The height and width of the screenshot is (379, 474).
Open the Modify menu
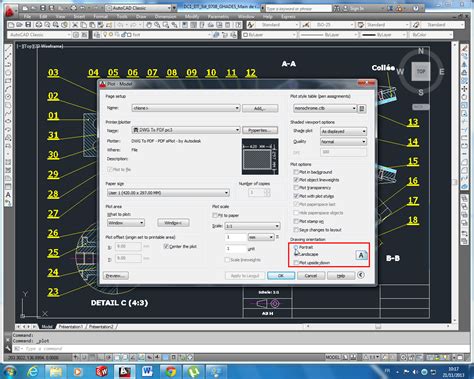[x=192, y=16]
